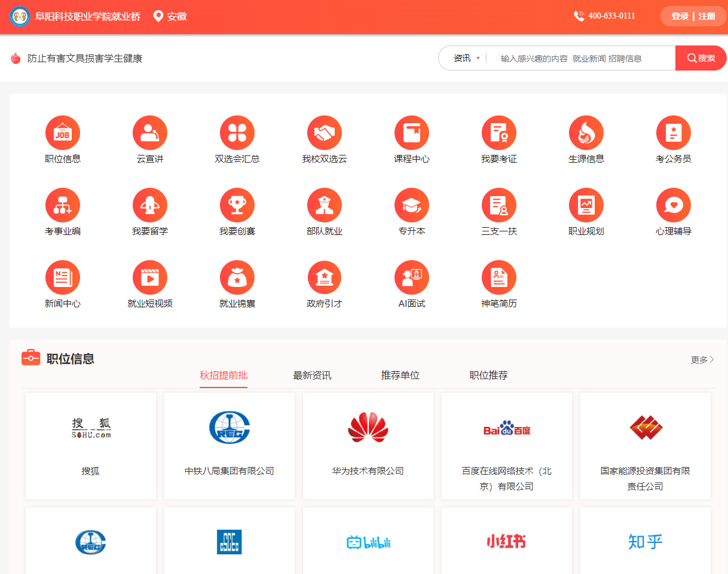
Task: Expand the 资讯 search type dropdown
Action: [466, 58]
